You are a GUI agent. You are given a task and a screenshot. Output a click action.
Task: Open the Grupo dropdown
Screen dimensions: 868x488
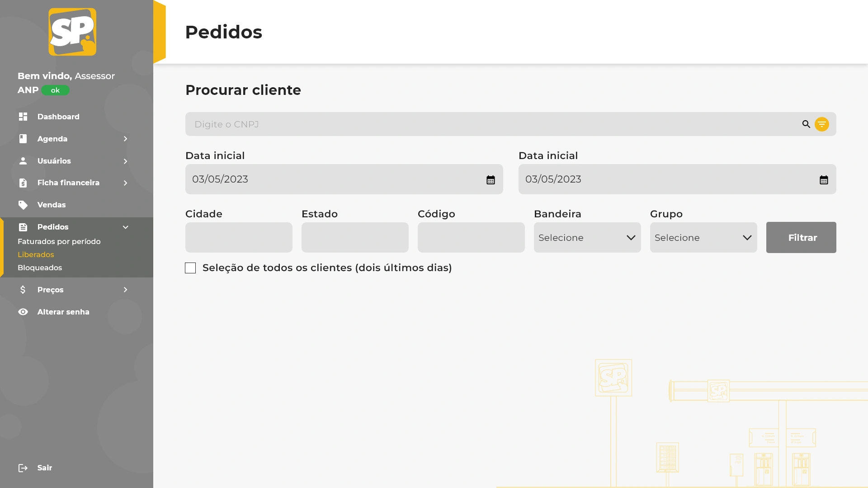coord(703,238)
